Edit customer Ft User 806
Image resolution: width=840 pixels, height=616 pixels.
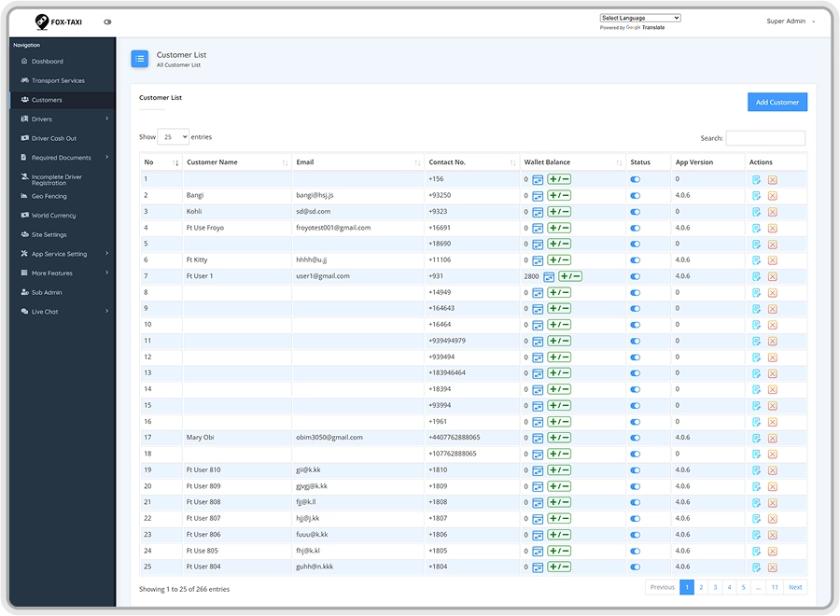pyautogui.click(x=756, y=535)
